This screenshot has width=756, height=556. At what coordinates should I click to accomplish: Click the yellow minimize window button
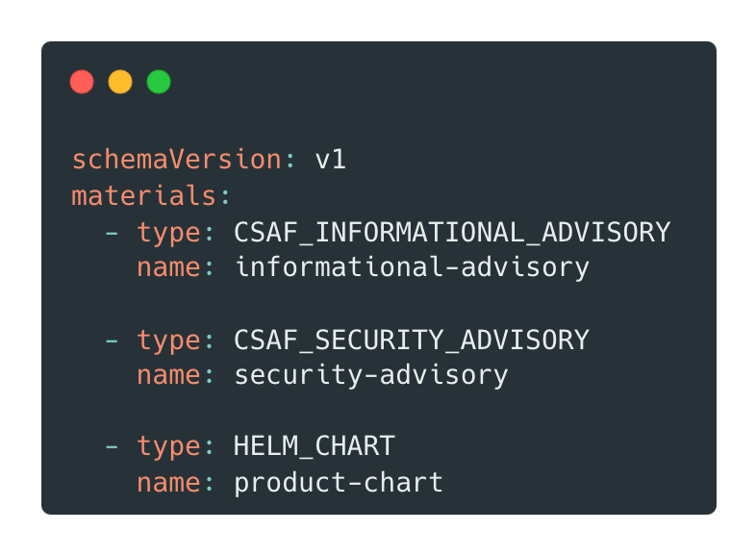120,82
